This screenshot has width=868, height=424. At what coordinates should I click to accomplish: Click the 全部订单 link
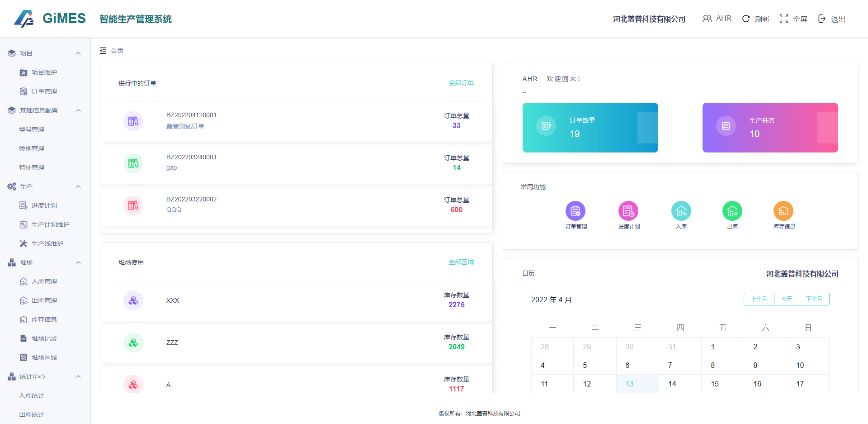pos(461,83)
